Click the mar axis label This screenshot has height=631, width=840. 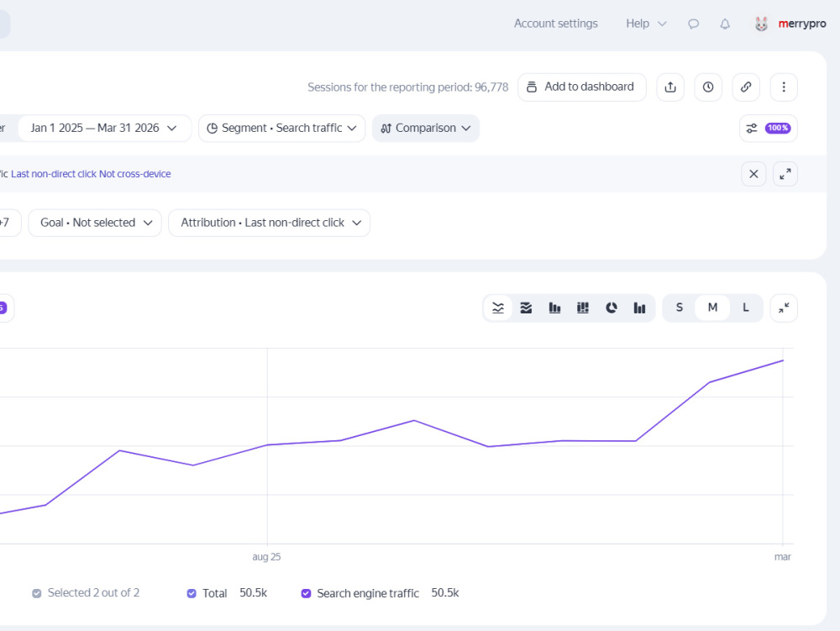pos(783,557)
